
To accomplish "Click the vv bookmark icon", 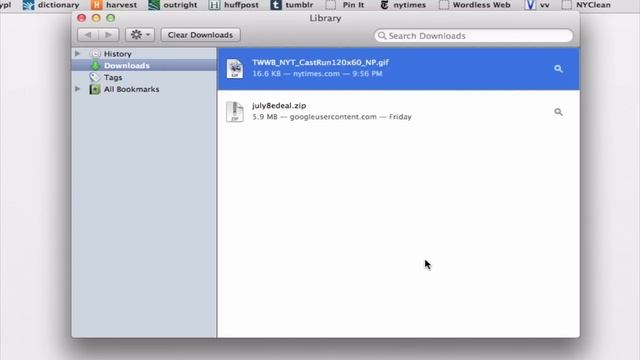I will (x=530, y=5).
